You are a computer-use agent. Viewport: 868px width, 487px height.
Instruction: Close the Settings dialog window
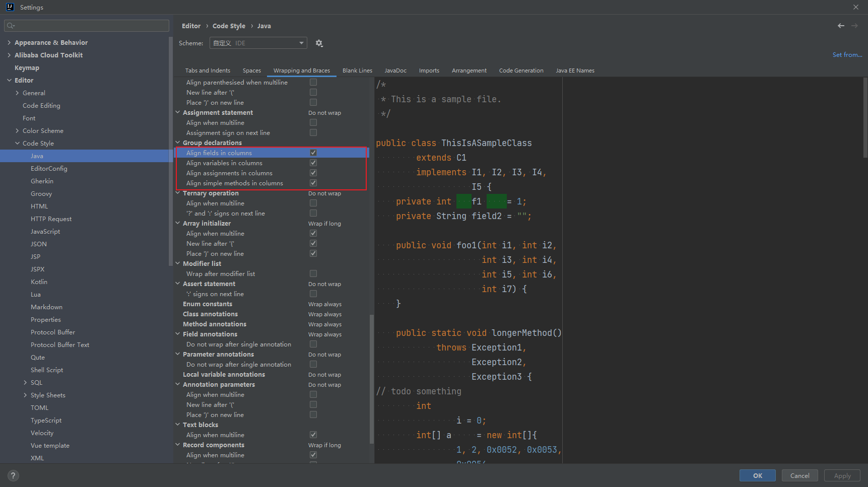[x=855, y=7]
